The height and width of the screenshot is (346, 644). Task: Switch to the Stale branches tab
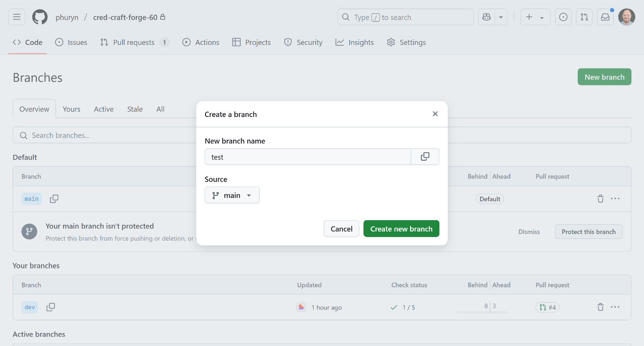tap(135, 109)
